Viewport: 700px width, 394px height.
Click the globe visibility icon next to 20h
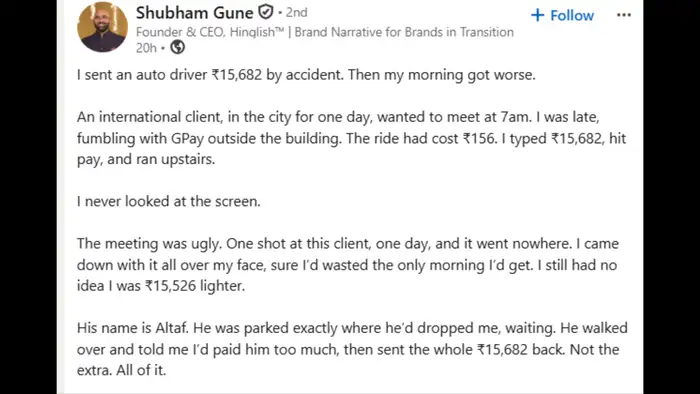point(177,47)
